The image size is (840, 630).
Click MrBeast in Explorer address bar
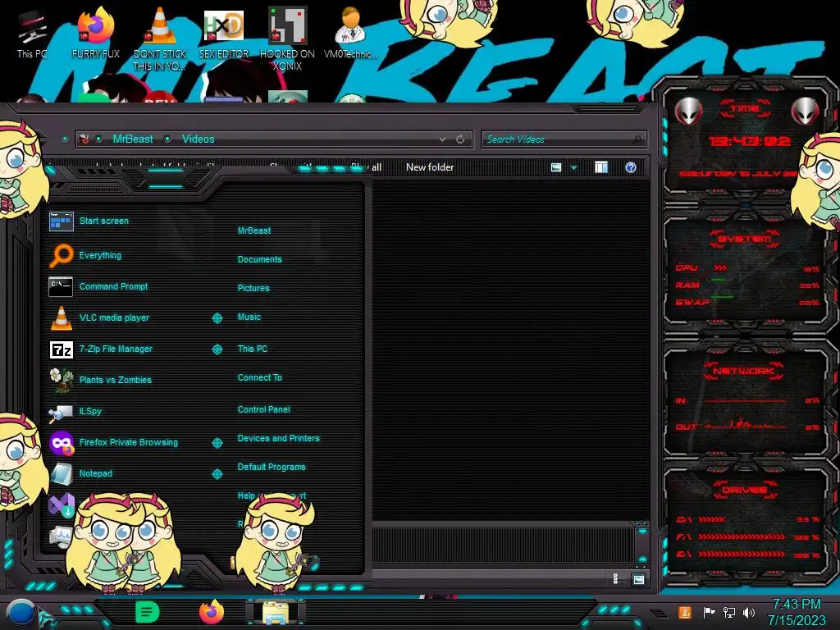tap(133, 139)
